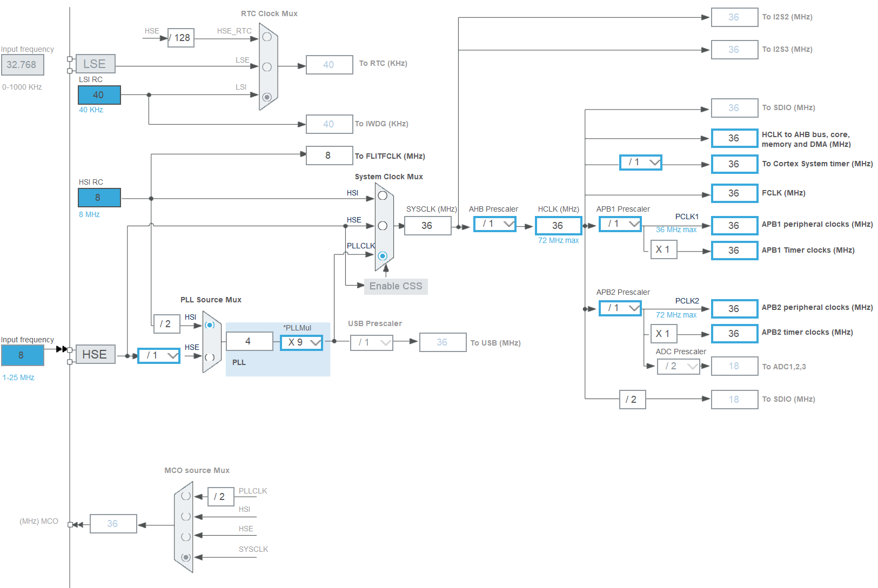The image size is (878, 588).
Task: Open the AHB Prescaler dropdown
Action: (x=495, y=224)
